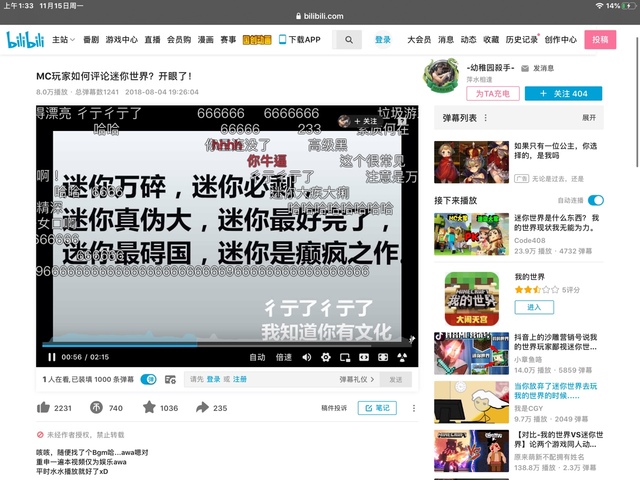640x480 pixels.
Task: Open the 倍速 playback speed menu
Action: pos(284,357)
